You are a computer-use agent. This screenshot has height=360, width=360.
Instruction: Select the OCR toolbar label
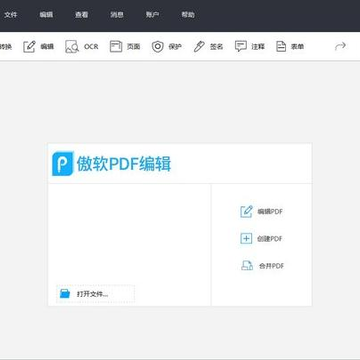[91, 47]
